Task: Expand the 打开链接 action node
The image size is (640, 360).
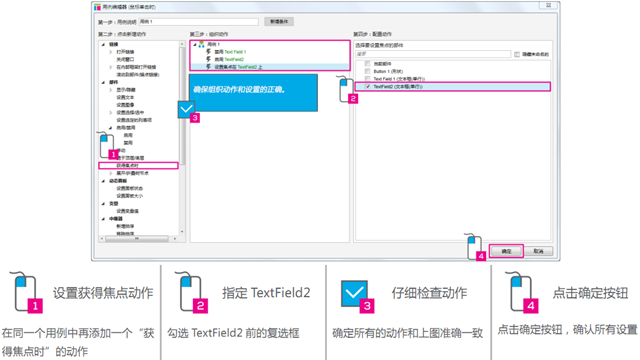Action: (x=111, y=52)
